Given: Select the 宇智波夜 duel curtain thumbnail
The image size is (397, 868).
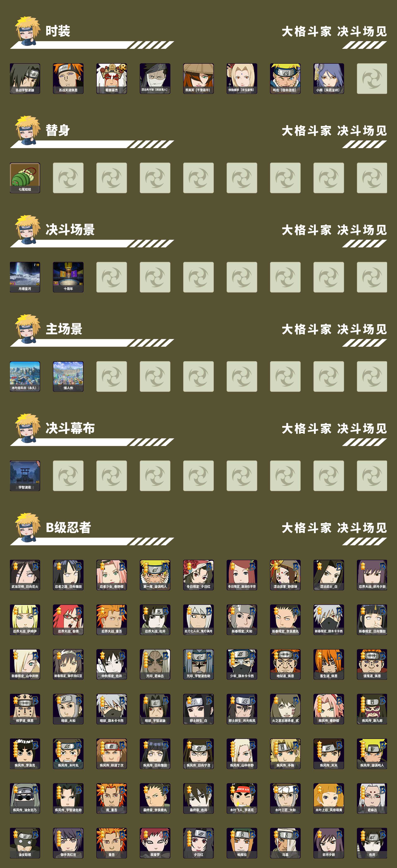Looking at the screenshot, I should (x=25, y=476).
